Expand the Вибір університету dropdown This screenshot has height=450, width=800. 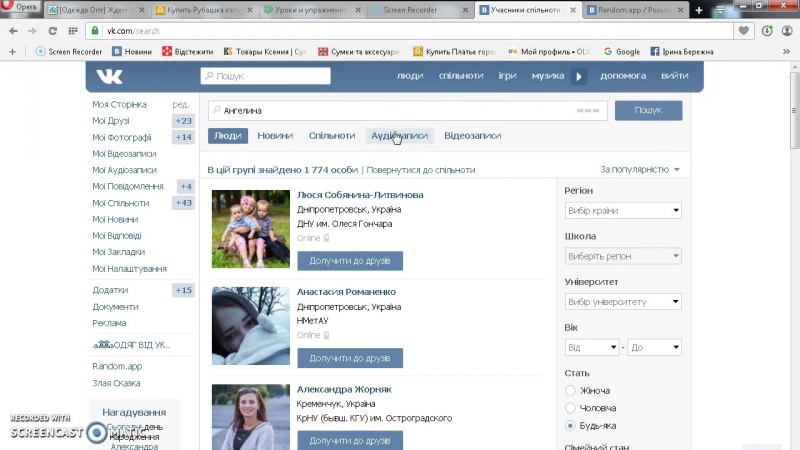(623, 302)
